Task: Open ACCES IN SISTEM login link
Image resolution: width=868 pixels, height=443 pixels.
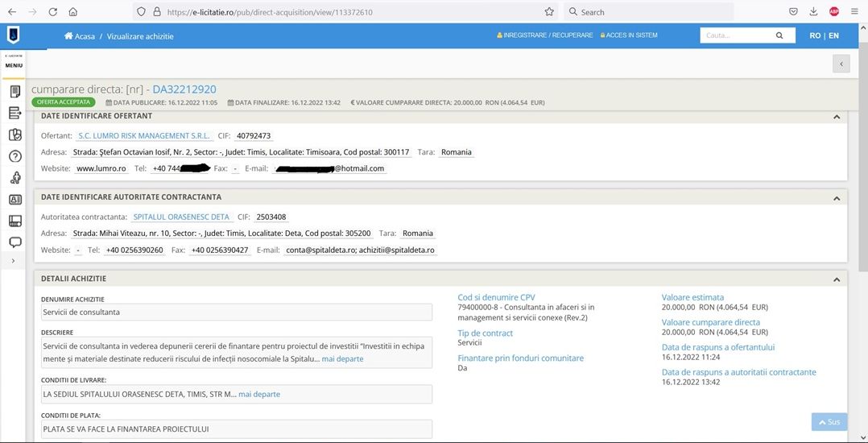Action: point(629,35)
